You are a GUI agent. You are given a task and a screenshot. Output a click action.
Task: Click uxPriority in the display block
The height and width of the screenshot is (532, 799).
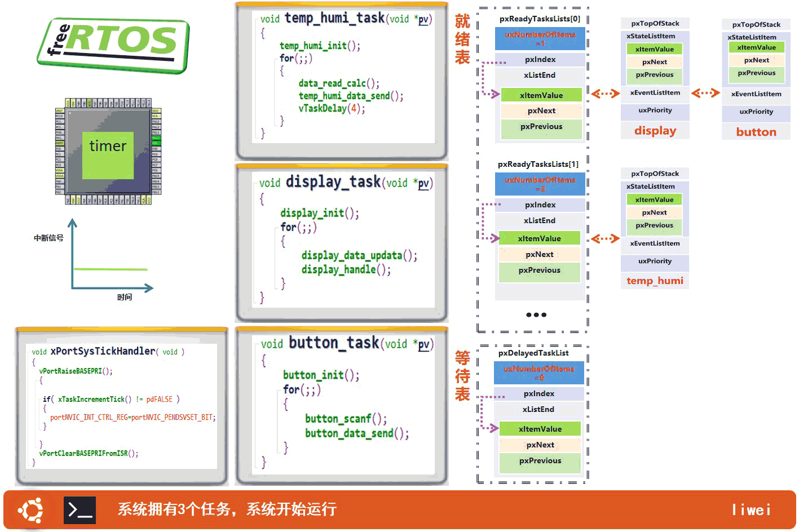(655, 110)
